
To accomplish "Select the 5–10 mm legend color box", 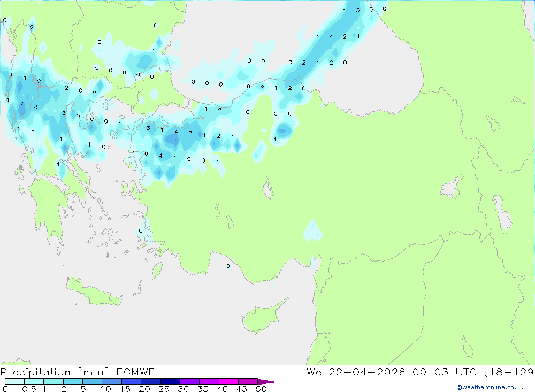I will [92, 381].
